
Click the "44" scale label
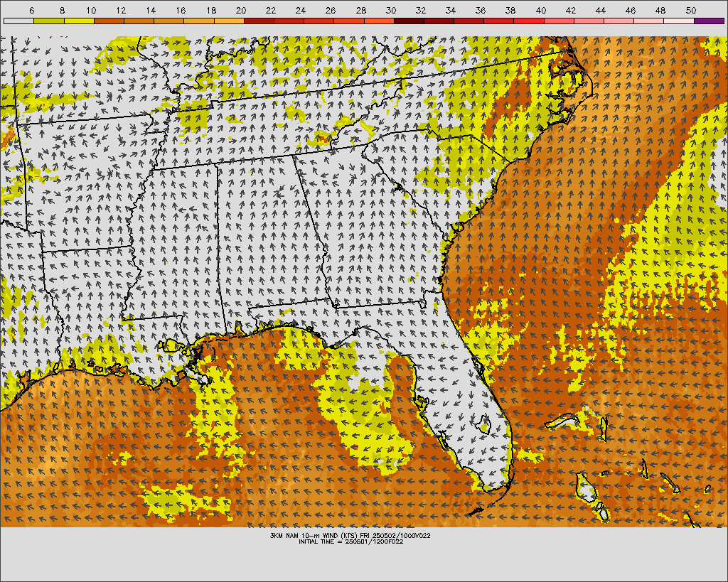600,10
